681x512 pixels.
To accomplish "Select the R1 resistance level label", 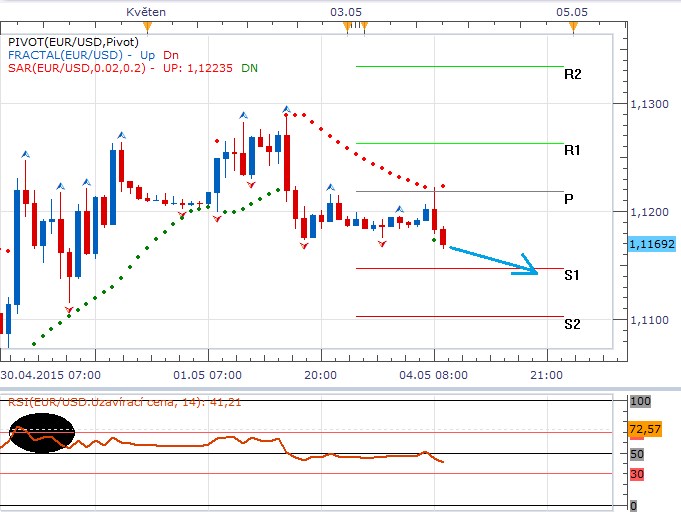I will (x=572, y=150).
